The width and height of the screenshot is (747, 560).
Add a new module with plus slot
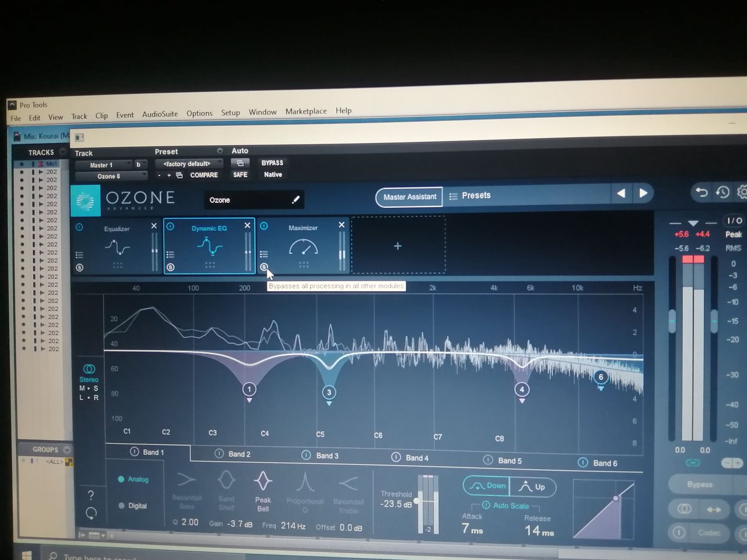pyautogui.click(x=398, y=246)
